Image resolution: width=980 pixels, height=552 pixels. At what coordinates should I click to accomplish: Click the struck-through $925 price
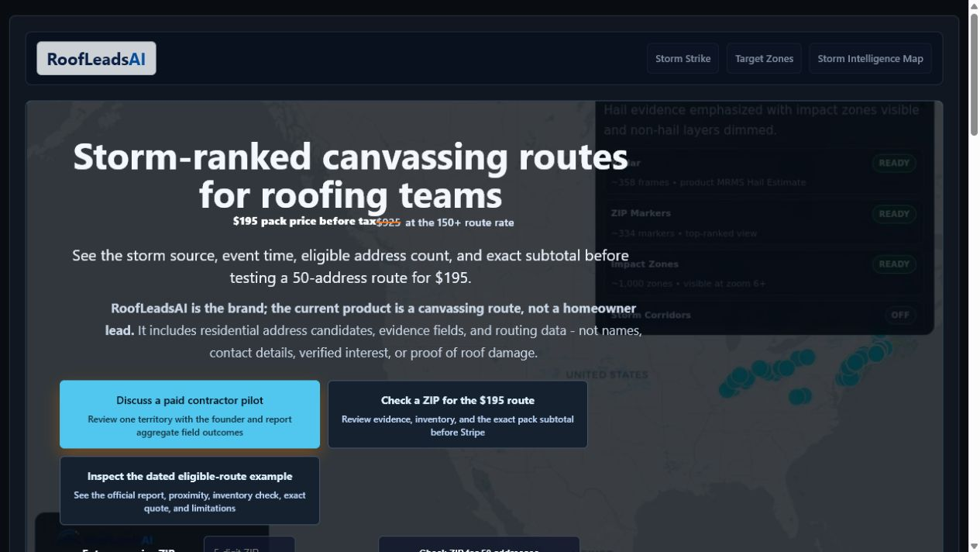coord(388,222)
